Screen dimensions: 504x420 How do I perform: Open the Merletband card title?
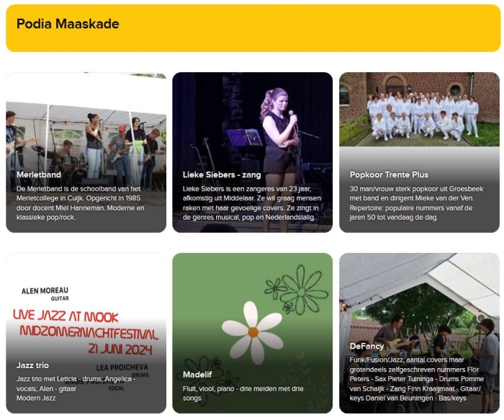point(39,174)
